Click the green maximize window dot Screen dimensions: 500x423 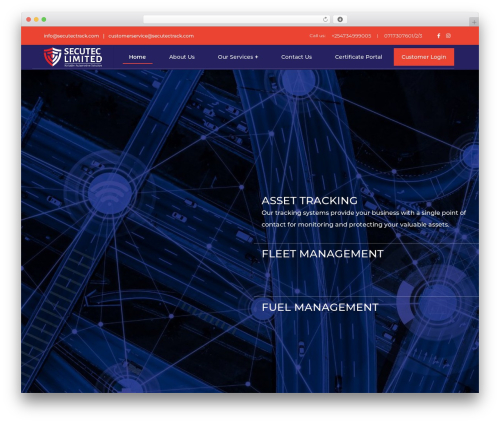coord(44,19)
